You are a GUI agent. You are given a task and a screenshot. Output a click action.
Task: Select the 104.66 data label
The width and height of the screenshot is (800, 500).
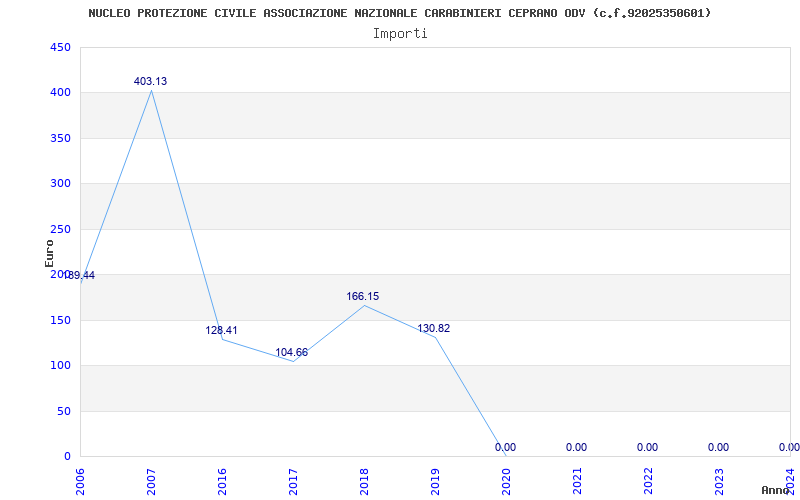pyautogui.click(x=292, y=352)
